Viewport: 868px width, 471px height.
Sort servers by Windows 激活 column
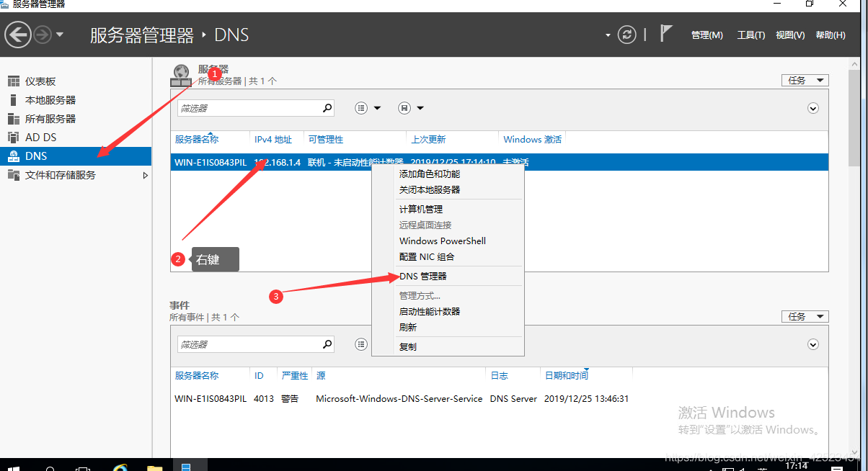coord(532,139)
